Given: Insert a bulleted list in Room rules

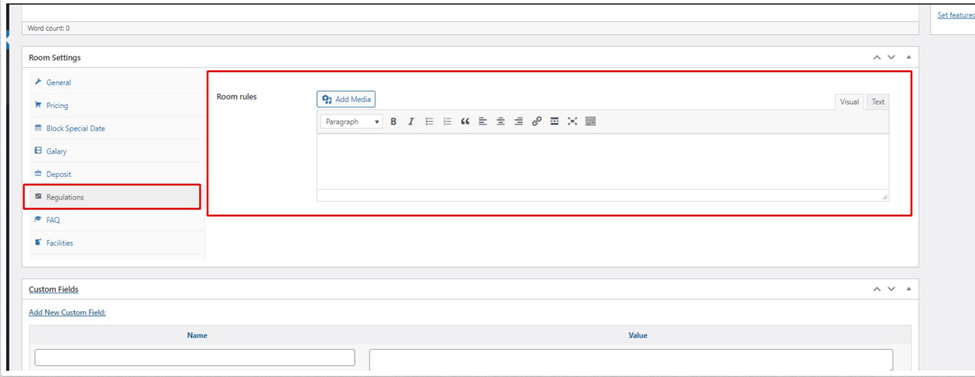Looking at the screenshot, I should tap(429, 122).
